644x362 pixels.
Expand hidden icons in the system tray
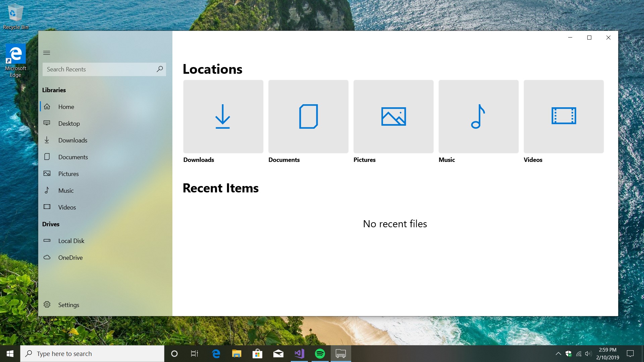558,353
